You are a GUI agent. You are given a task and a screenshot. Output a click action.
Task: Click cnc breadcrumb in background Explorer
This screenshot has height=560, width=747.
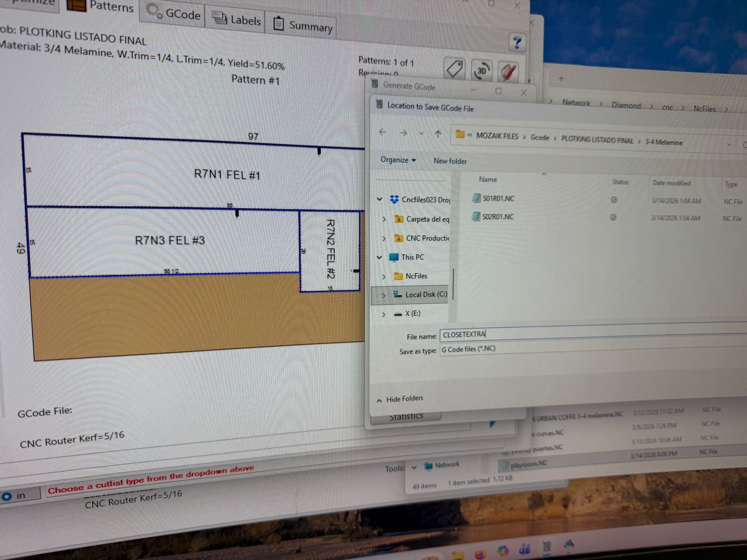coord(668,107)
